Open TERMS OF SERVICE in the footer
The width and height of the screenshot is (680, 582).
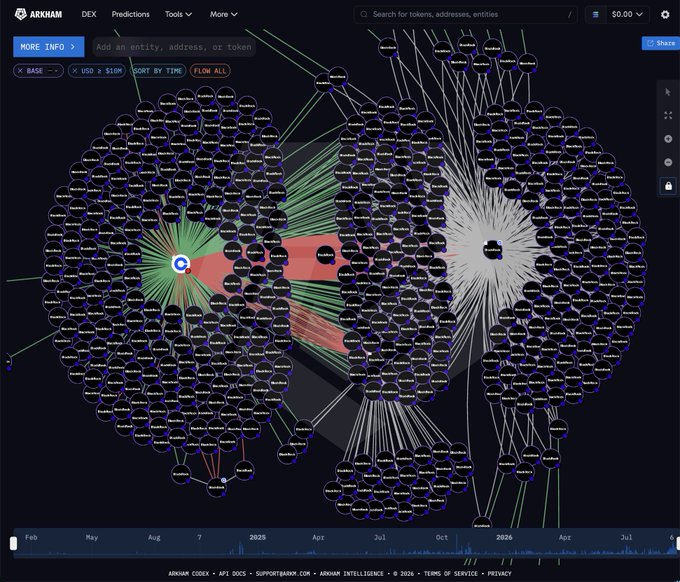(x=451, y=574)
